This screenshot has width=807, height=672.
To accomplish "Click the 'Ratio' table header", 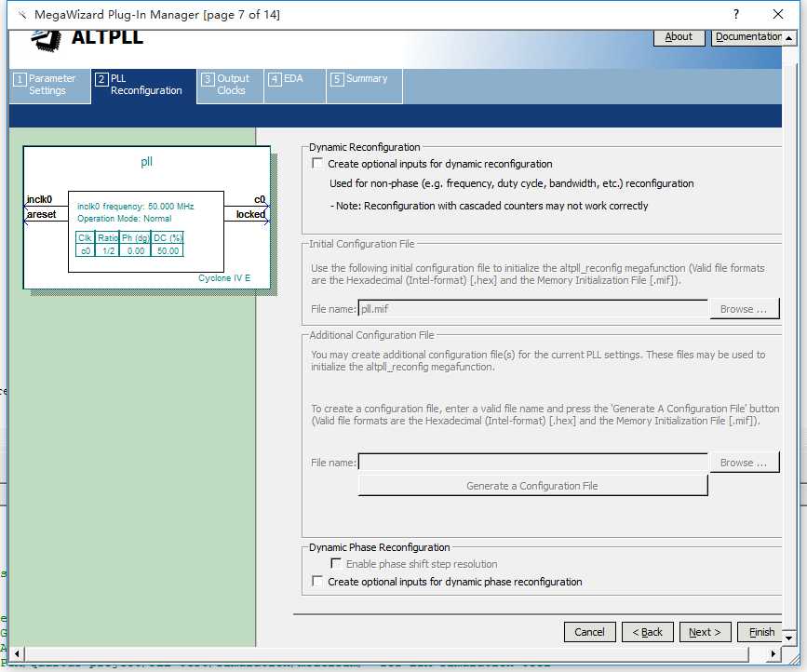I will coord(108,237).
